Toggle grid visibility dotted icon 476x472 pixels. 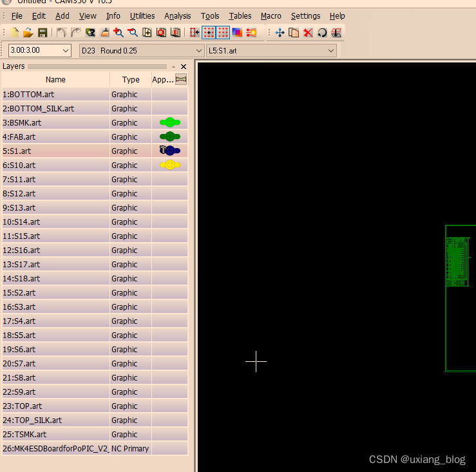223,32
